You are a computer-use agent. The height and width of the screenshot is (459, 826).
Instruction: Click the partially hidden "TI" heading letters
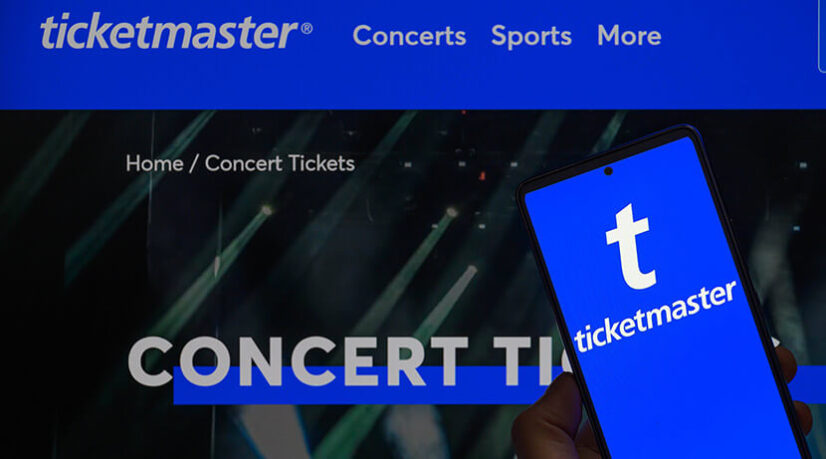tap(532, 361)
